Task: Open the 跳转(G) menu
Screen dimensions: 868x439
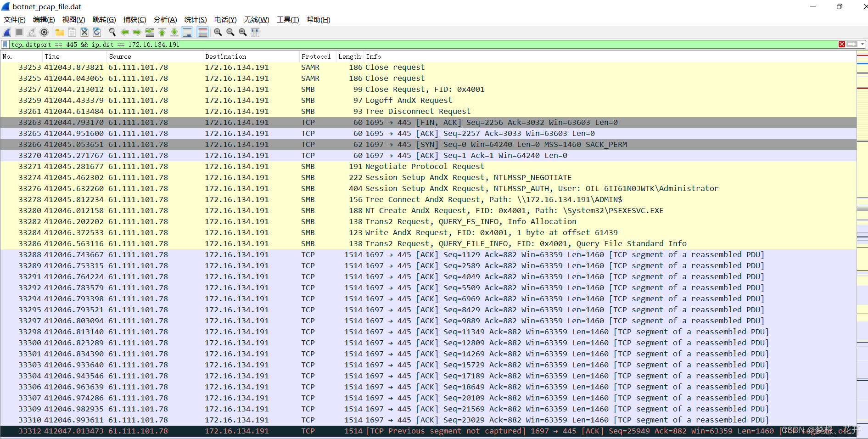Action: coord(104,19)
